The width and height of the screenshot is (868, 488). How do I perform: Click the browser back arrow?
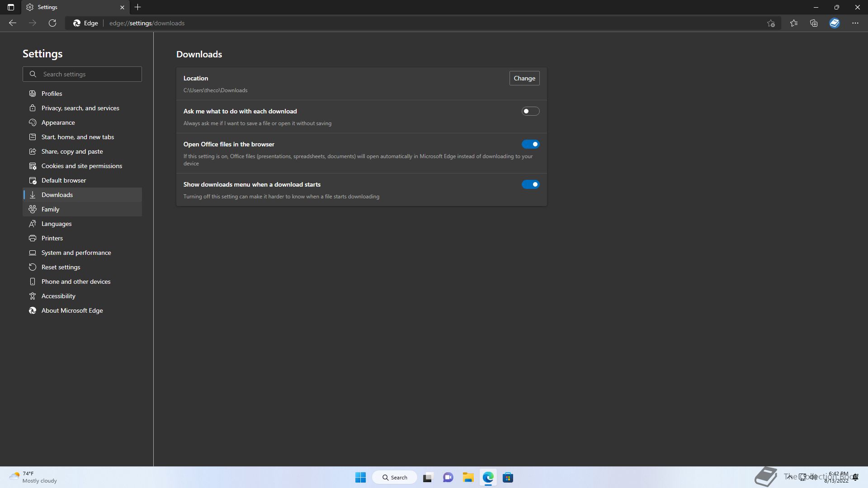point(13,23)
